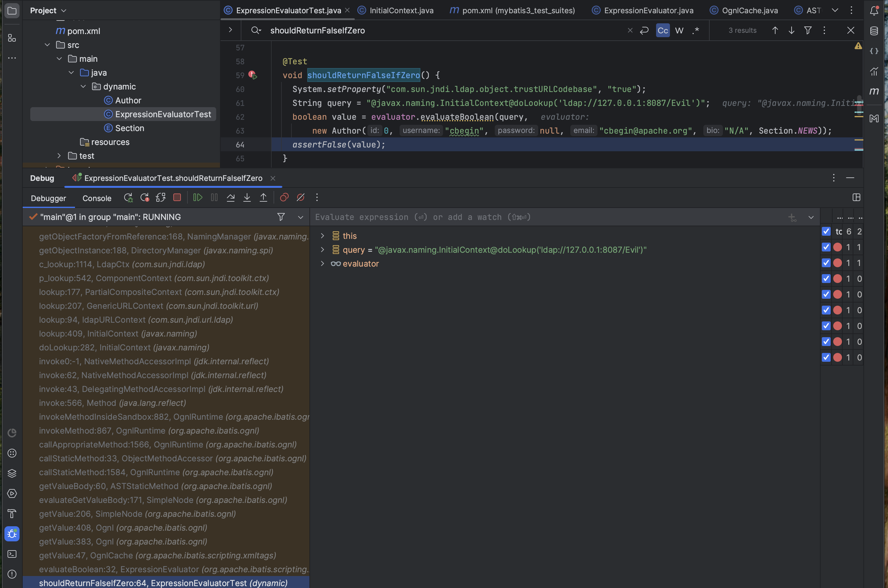888x588 pixels.
Task: Open the Project view dropdown
Action: [x=64, y=10]
